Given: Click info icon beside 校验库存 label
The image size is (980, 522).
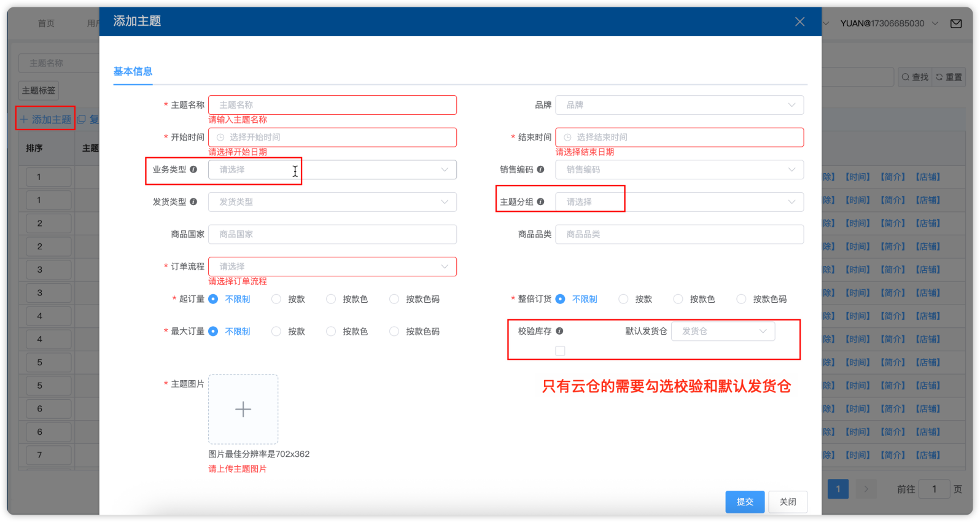Looking at the screenshot, I should point(559,331).
